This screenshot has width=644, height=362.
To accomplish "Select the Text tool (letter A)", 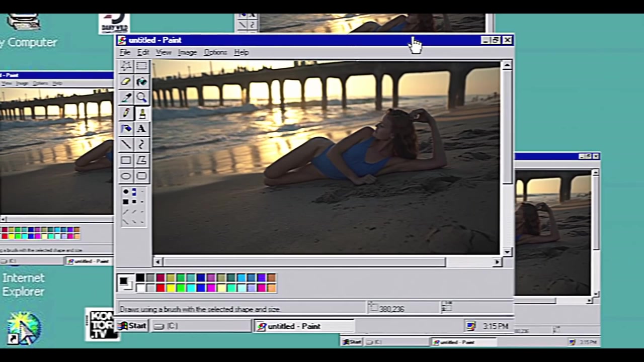I will [x=141, y=129].
